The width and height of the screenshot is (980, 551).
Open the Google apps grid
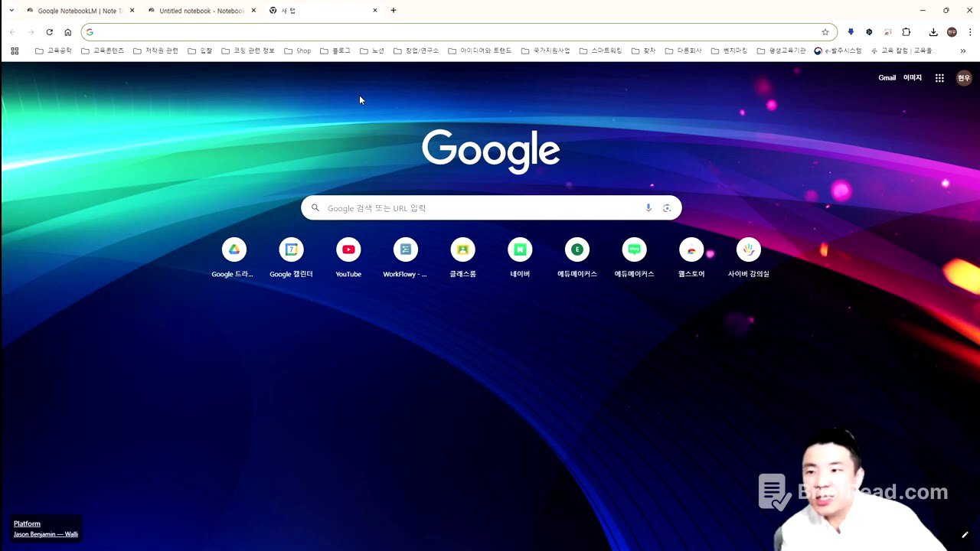[x=939, y=78]
